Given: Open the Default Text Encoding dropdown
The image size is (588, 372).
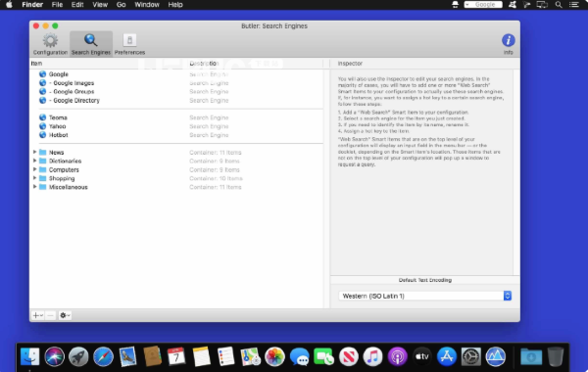Looking at the screenshot, I should coord(425,296).
